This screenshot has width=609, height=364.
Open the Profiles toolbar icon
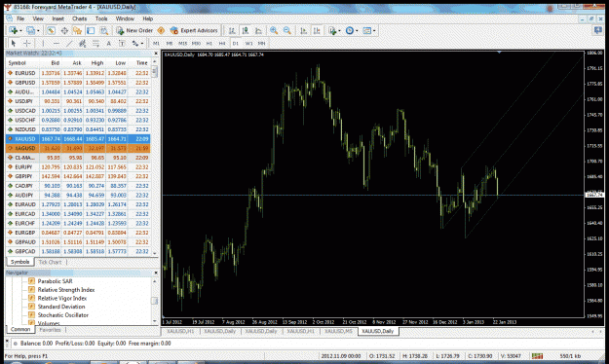coord(30,30)
